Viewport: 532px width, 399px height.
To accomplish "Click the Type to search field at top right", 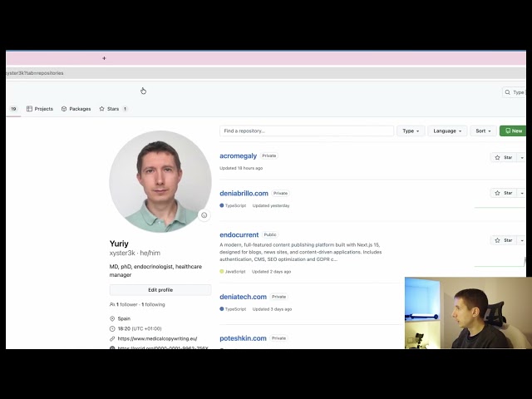I will pos(514,92).
